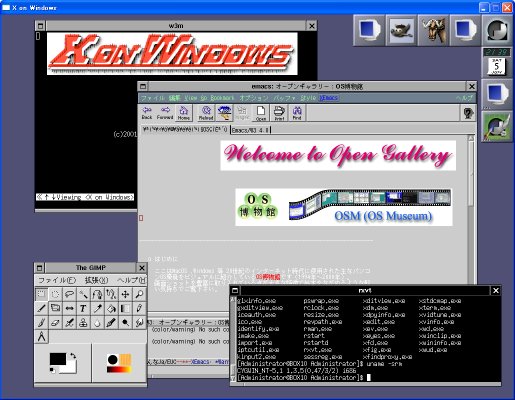Follow the red OS博物館 link
The width and height of the screenshot is (515, 400).
[x=268, y=277]
